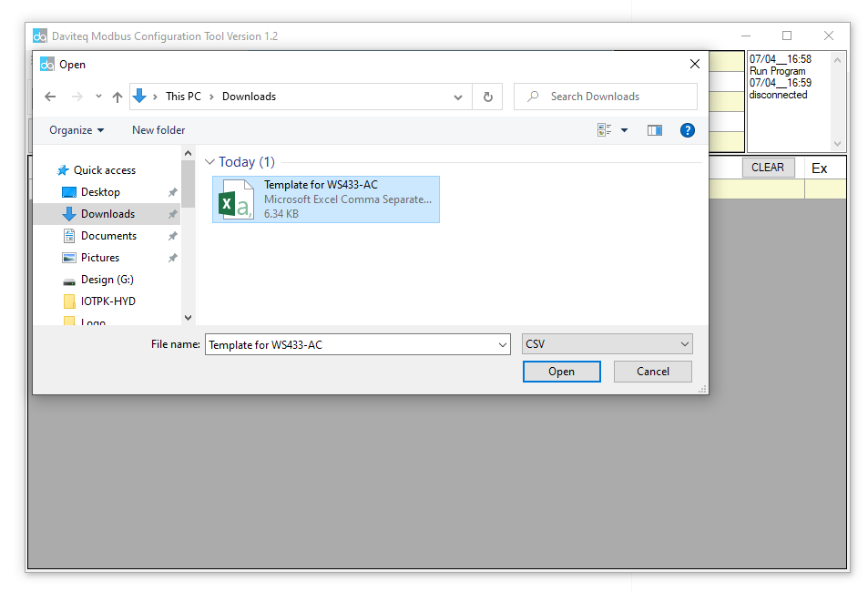Open recent locations dropdown arrow

(98, 97)
